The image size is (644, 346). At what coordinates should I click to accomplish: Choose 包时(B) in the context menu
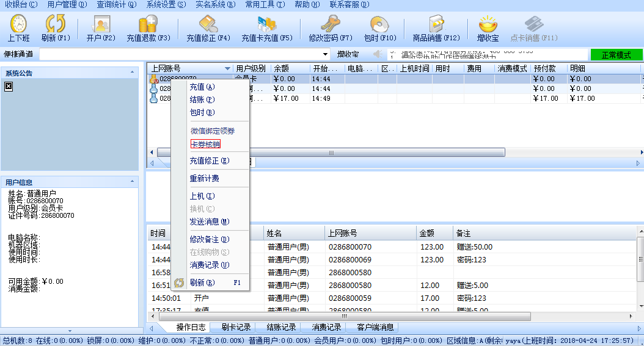pos(202,112)
